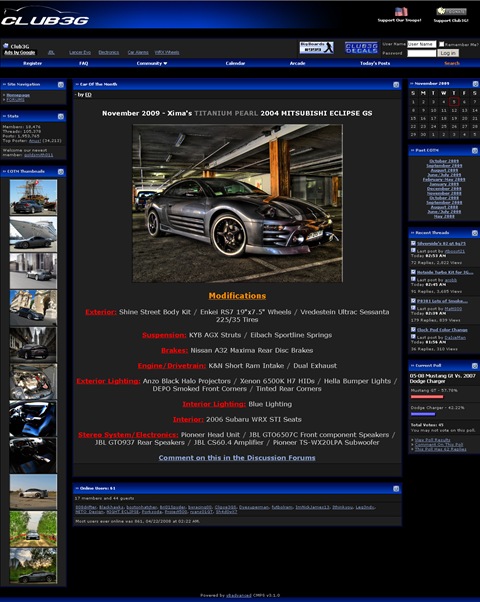Collapse the Current Poll panel icon
The width and height of the screenshot is (480, 602).
click(x=475, y=366)
